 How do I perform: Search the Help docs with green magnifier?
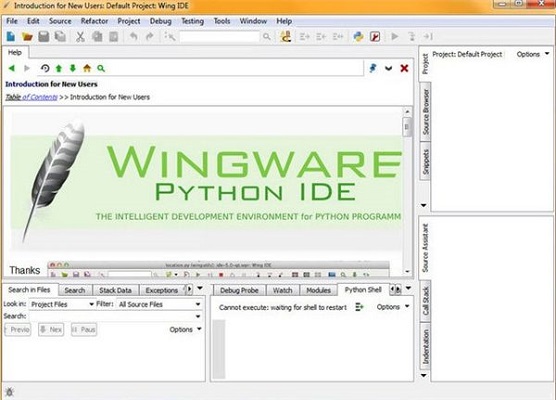coord(101,68)
